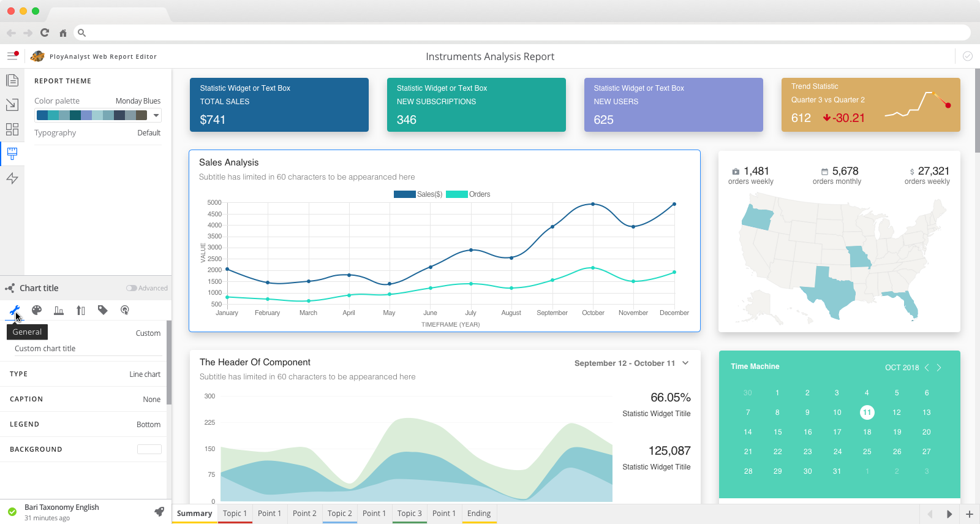
Task: Click the report saved check icon
Action: 968,56
